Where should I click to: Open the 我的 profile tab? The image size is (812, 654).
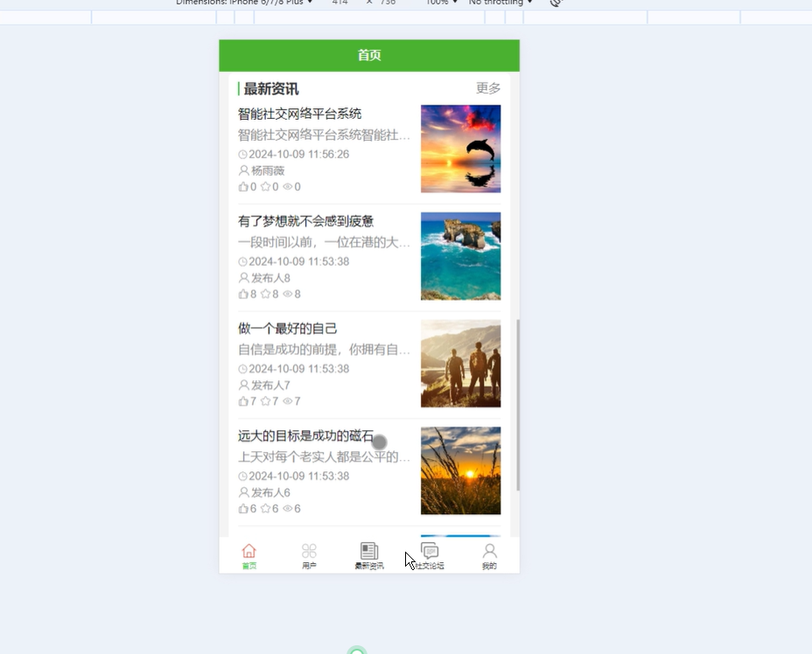click(x=489, y=556)
